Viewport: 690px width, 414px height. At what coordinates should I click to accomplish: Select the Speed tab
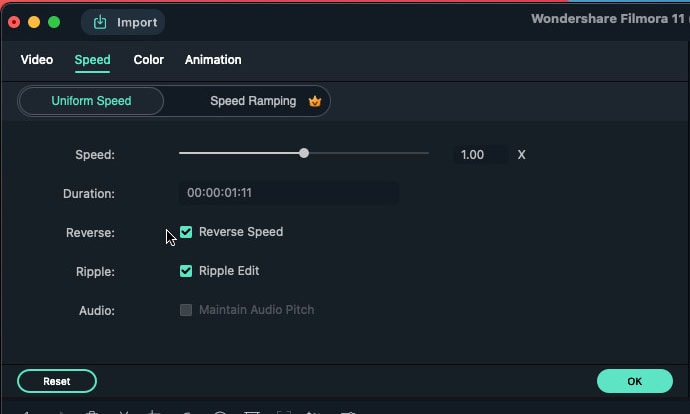pos(92,60)
